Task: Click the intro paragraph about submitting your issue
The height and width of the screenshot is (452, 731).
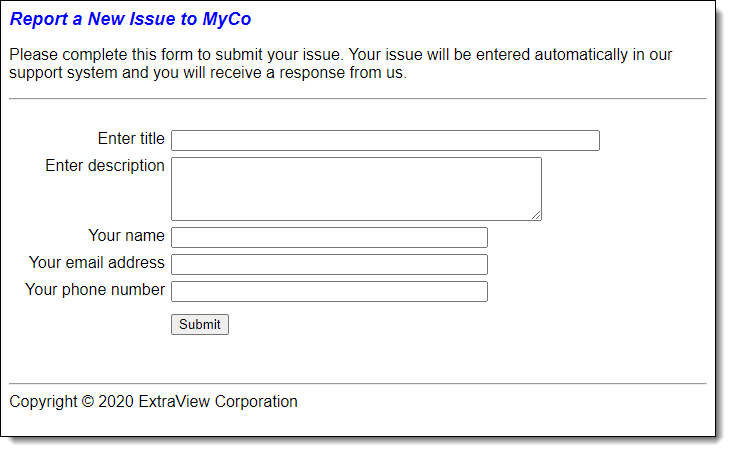Action: pyautogui.click(x=340, y=63)
